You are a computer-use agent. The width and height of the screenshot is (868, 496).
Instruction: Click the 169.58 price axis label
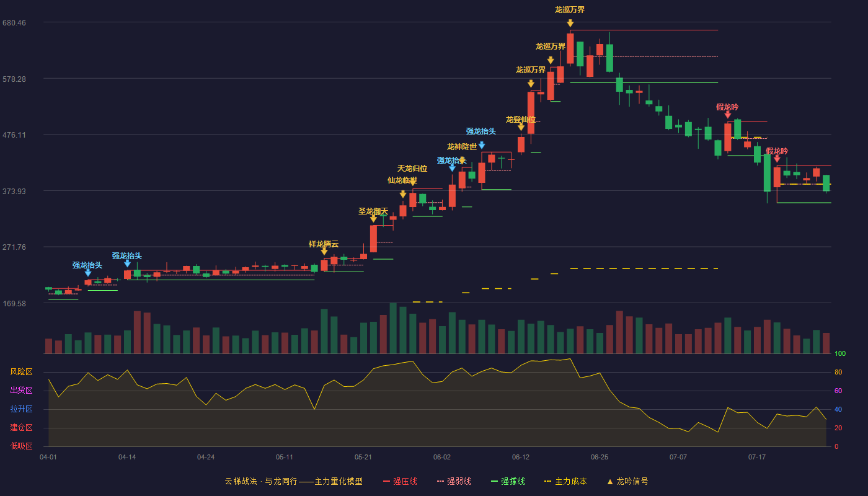[14, 304]
